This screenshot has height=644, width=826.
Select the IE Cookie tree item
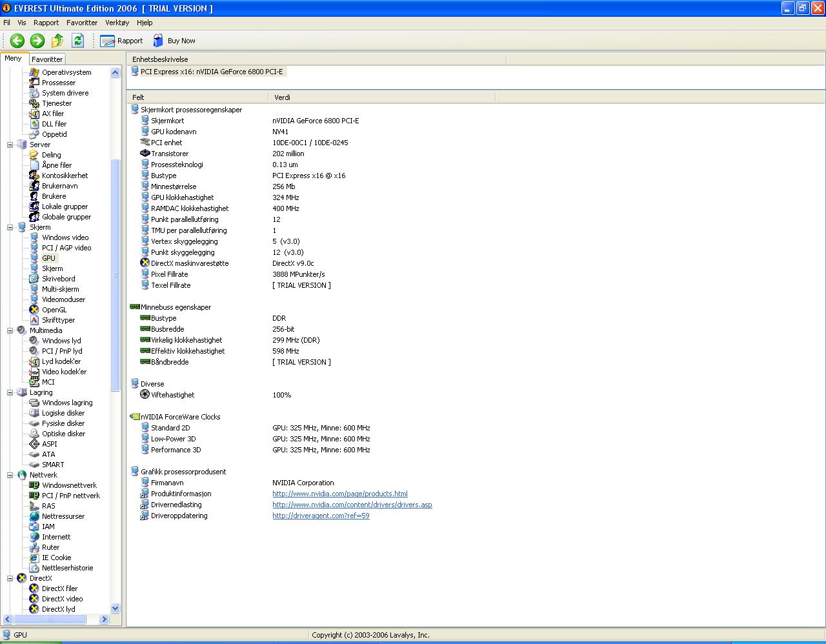point(57,558)
